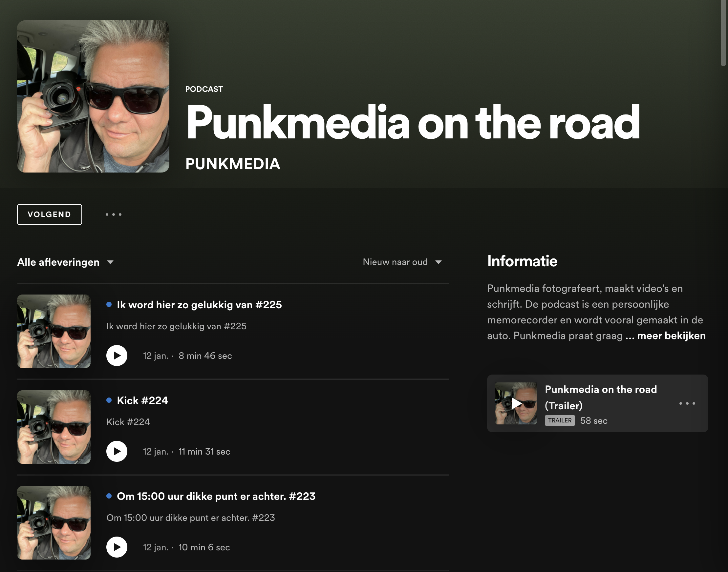728x572 pixels.
Task: Toggle the Volgend follow button
Action: 50,214
